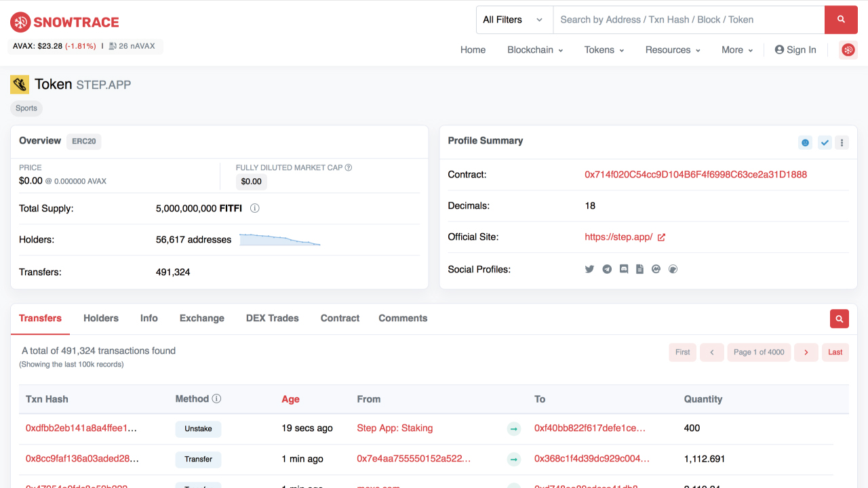Viewport: 868px width, 488px height.
Task: Click the 491,324 transfers count value
Action: point(173,272)
